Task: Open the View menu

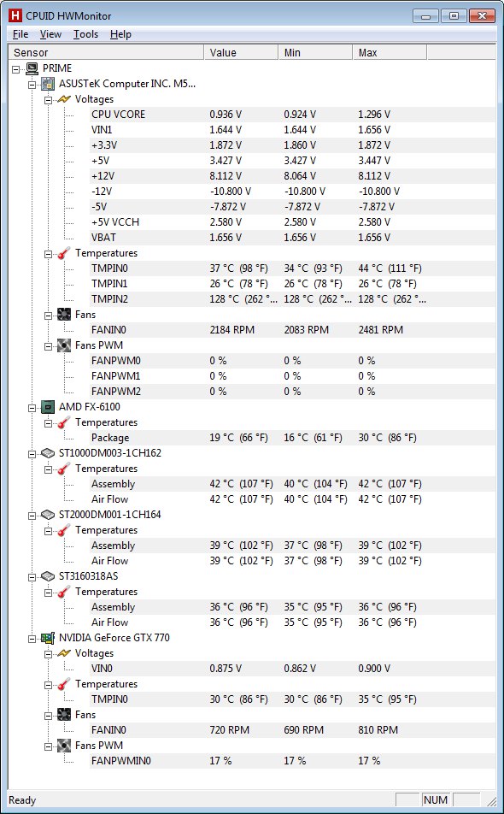Action: [50, 34]
